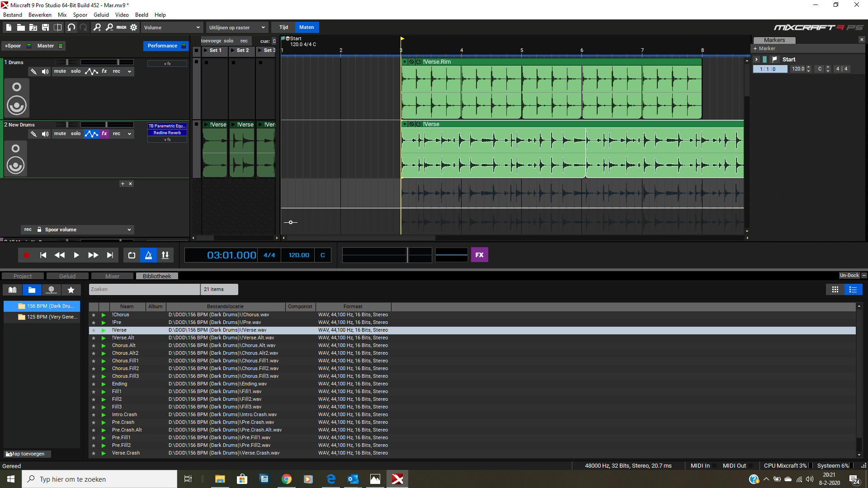Expand New Drums track options arrow
The height and width of the screenshot is (488, 868).
pyautogui.click(x=129, y=134)
